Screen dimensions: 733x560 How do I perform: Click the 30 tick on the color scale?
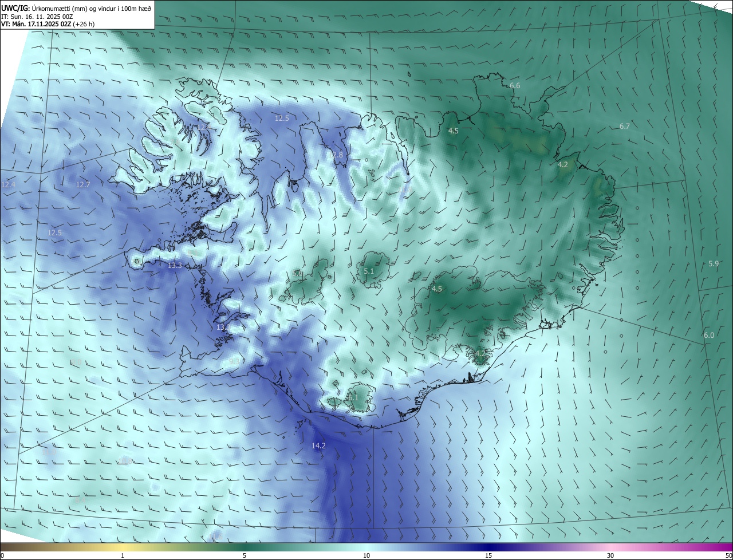click(x=610, y=555)
